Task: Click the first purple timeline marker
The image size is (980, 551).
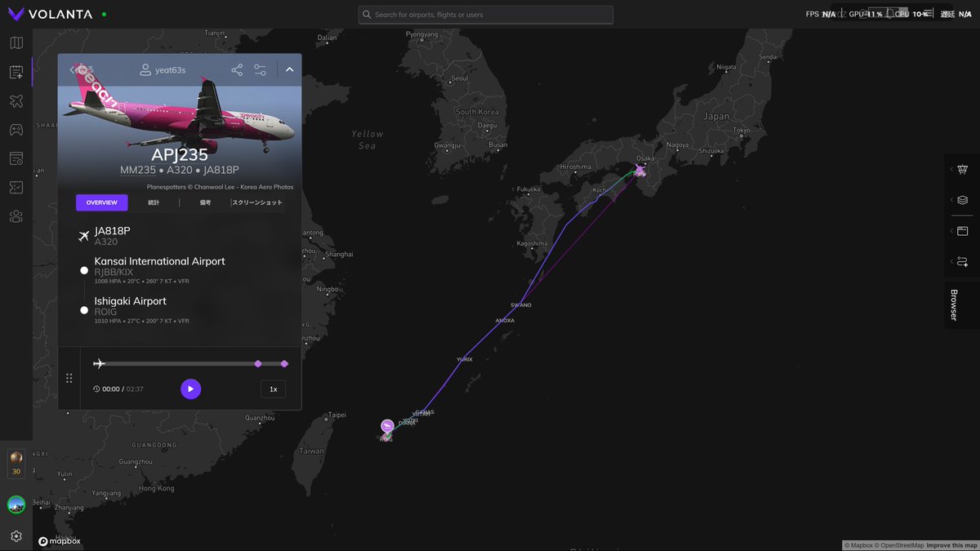Action: click(258, 364)
